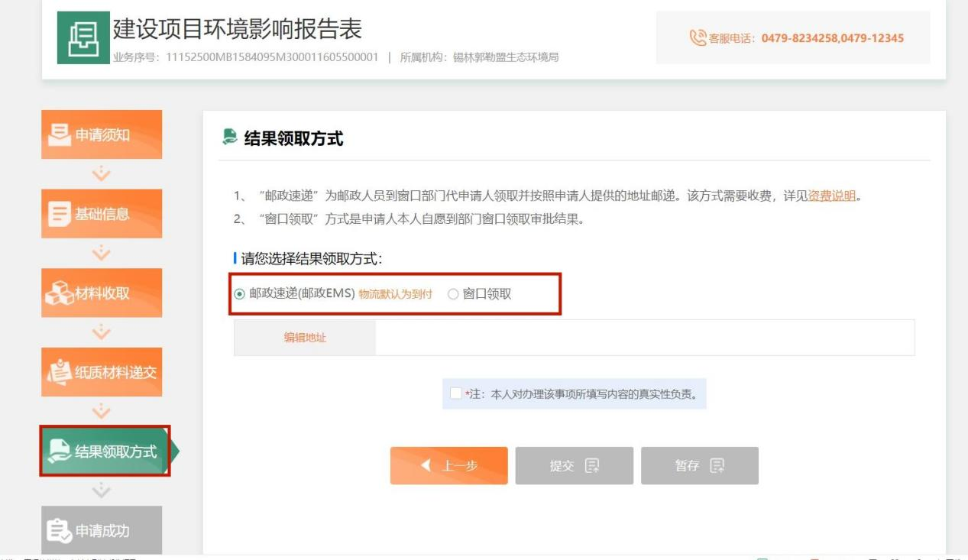Click the 结果领取方式 heading icon
This screenshot has width=968, height=560.
pyautogui.click(x=228, y=138)
